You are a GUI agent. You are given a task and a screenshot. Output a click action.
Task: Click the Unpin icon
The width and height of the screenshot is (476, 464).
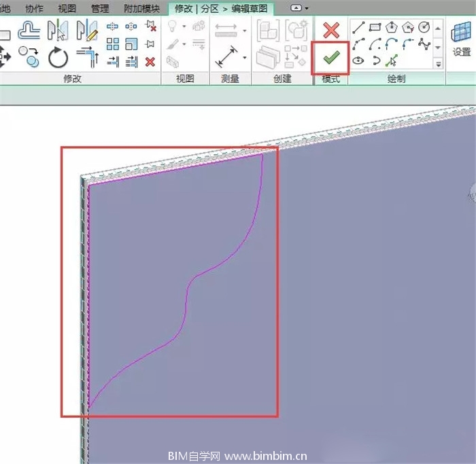point(150,26)
